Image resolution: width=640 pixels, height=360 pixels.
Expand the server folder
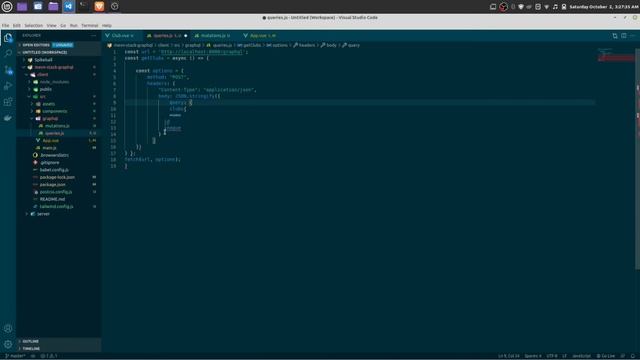[x=58, y=214]
